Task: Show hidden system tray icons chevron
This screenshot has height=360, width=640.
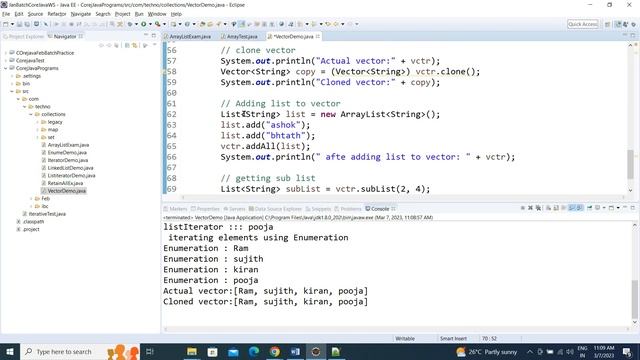Action: pyautogui.click(x=529, y=351)
